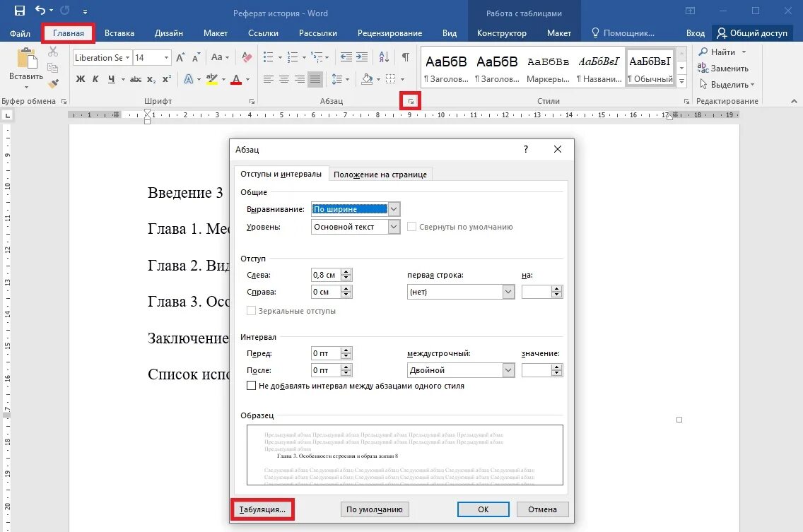
Task: Toggle Не добавлять интервал между абзацами checkbox
Action: (x=251, y=386)
